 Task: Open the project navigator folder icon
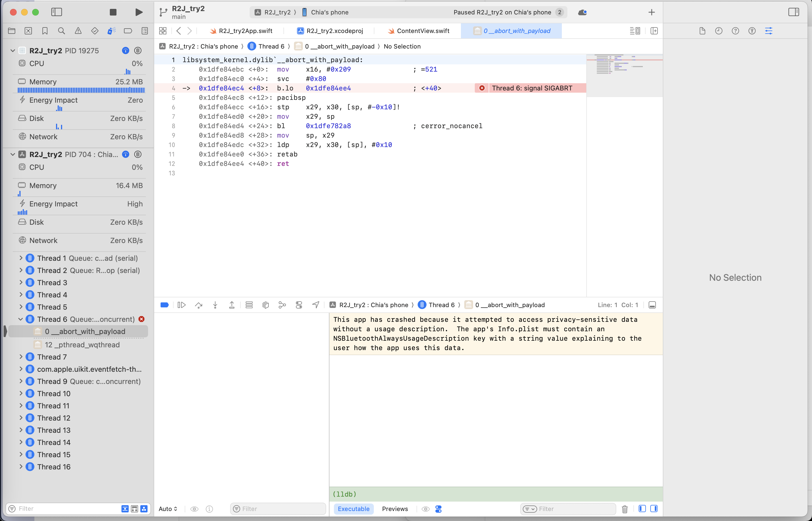11,31
